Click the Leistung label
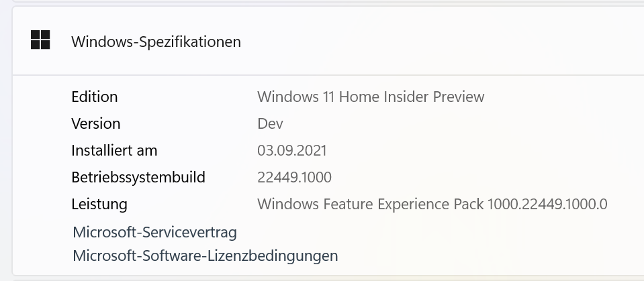 point(99,204)
